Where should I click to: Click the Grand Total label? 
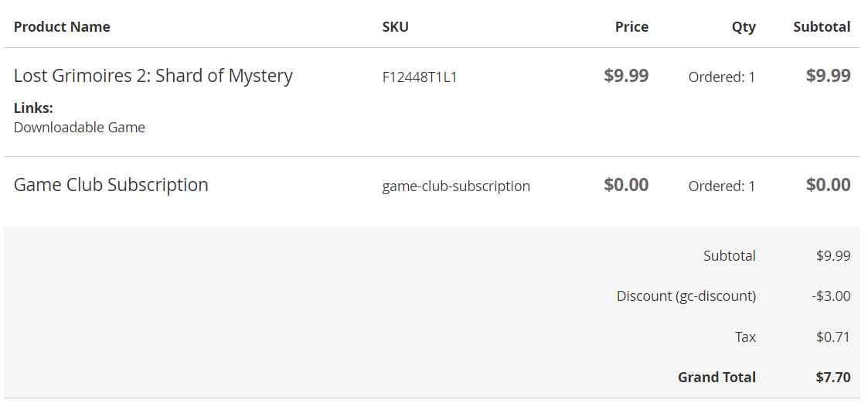(717, 378)
